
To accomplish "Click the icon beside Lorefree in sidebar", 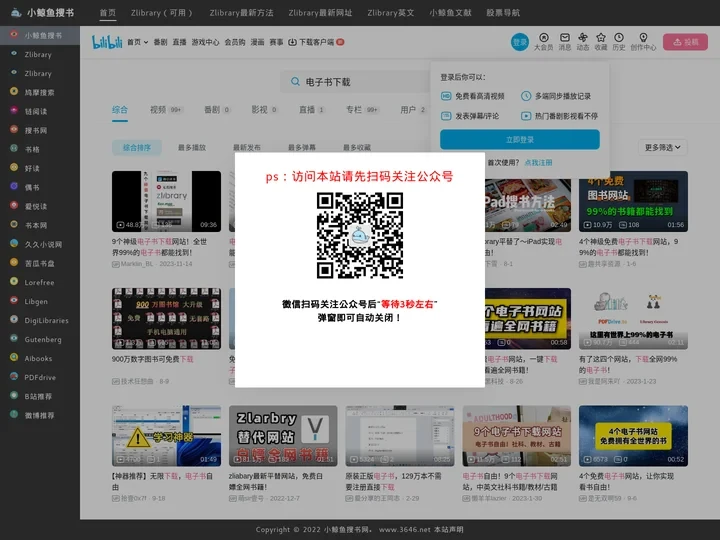I will (14, 281).
